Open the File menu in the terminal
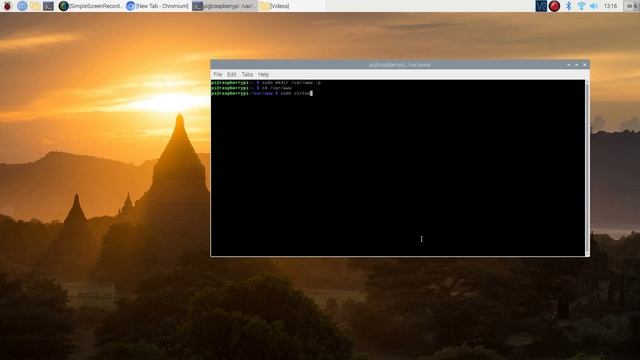Viewport: 640px width, 360px height. point(218,74)
